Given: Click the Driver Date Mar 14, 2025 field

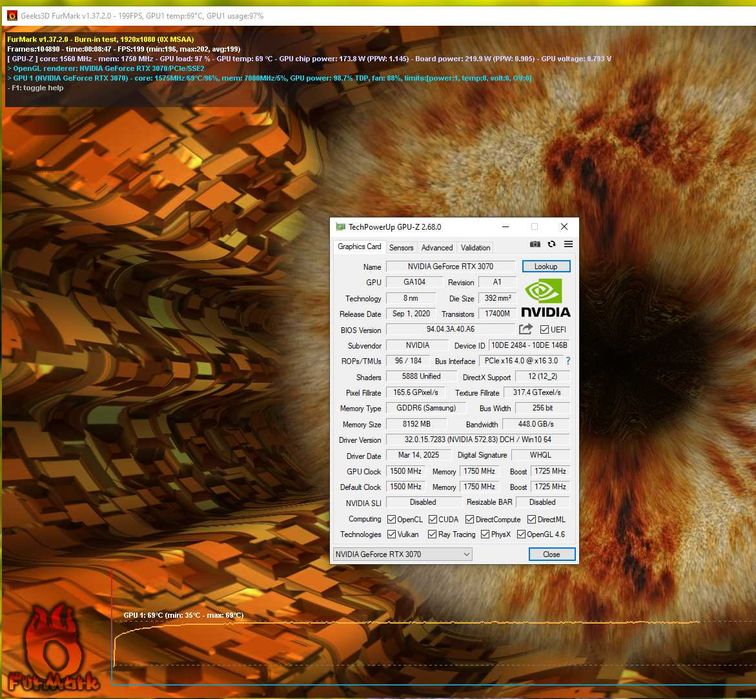Looking at the screenshot, I should click(418, 455).
